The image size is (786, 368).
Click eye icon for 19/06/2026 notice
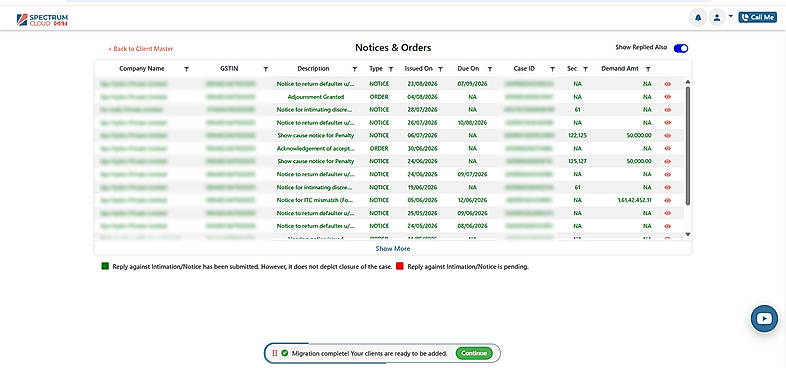(667, 188)
